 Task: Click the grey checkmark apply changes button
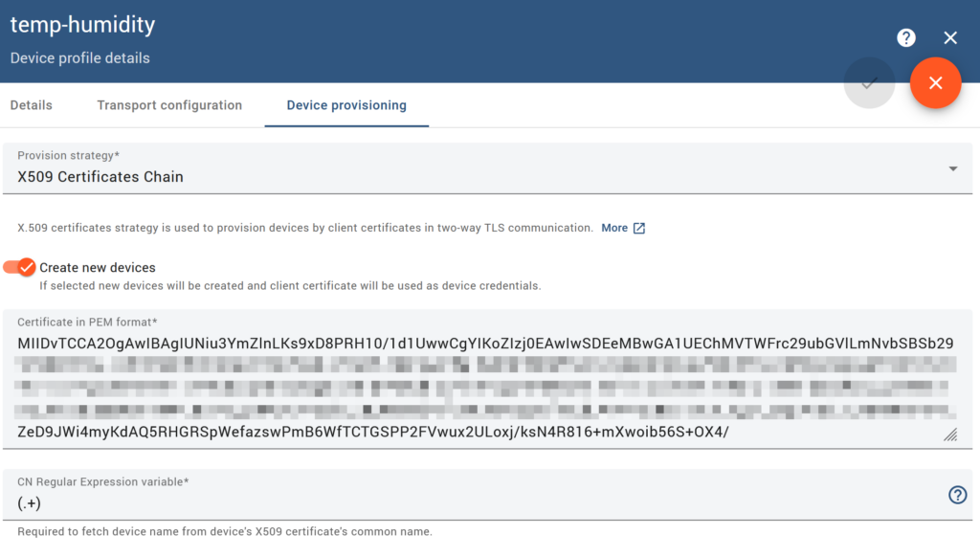pyautogui.click(x=869, y=83)
